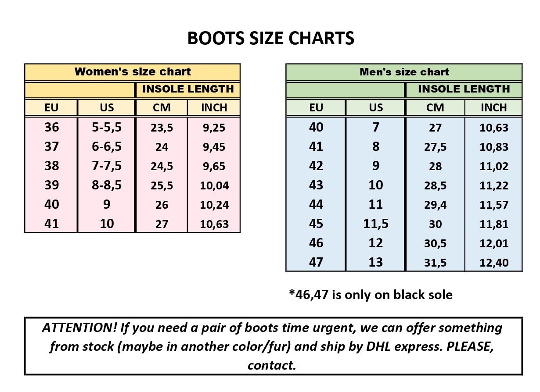Viewport: 540px width, 392px height.
Task: Select women's EU size 41 cell
Action: 51,224
